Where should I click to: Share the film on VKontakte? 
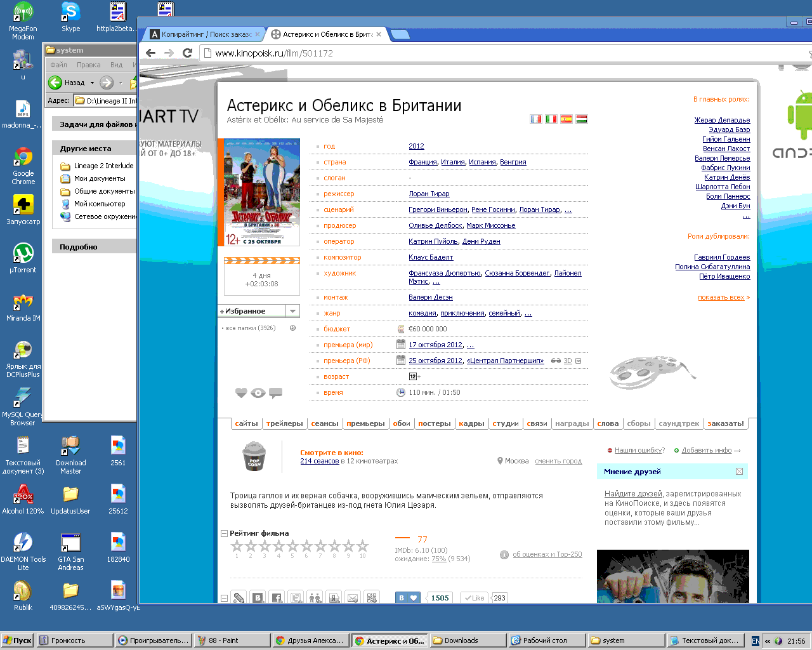[258, 598]
